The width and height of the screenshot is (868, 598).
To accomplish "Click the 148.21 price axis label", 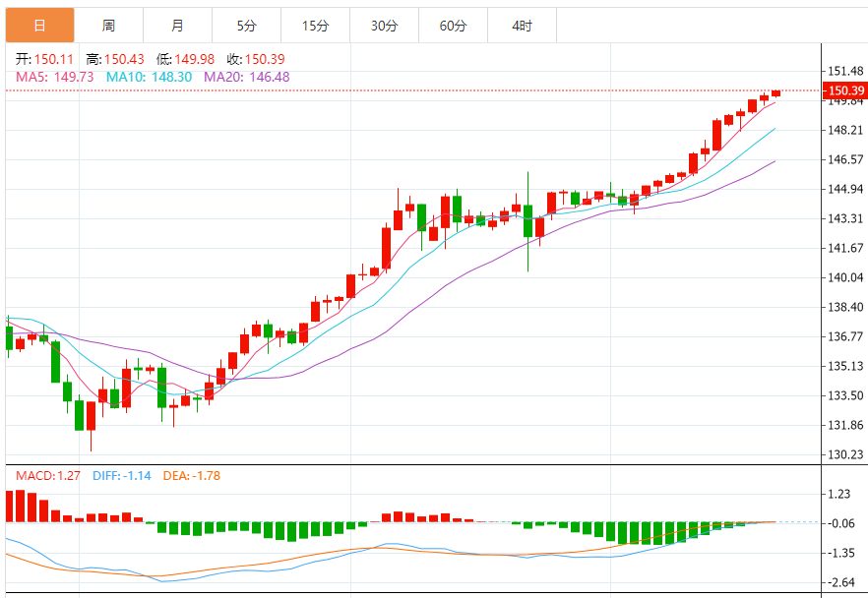I will click(x=845, y=130).
